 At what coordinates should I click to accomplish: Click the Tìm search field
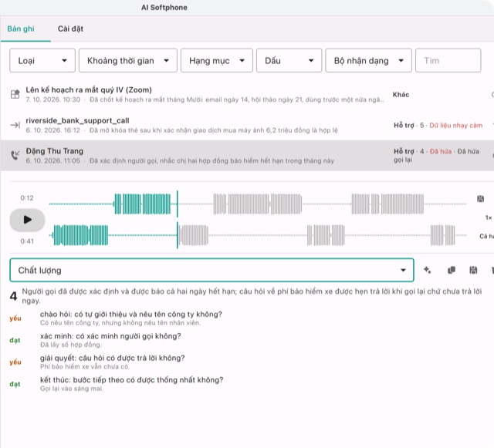point(448,60)
